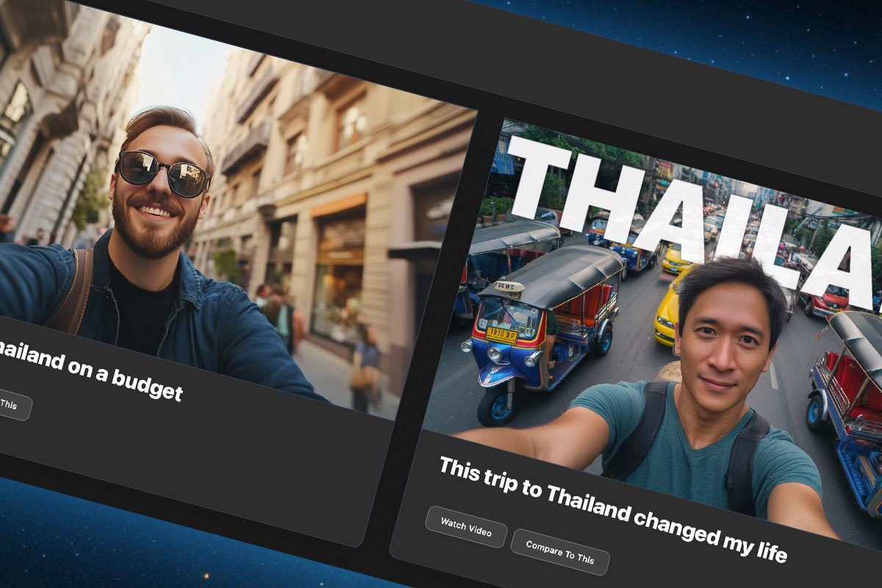Select the left budget video card

[184, 220]
